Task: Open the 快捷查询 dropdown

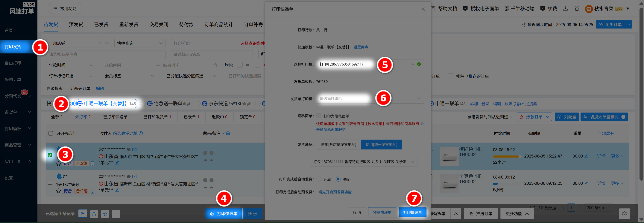Action: (x=140, y=43)
